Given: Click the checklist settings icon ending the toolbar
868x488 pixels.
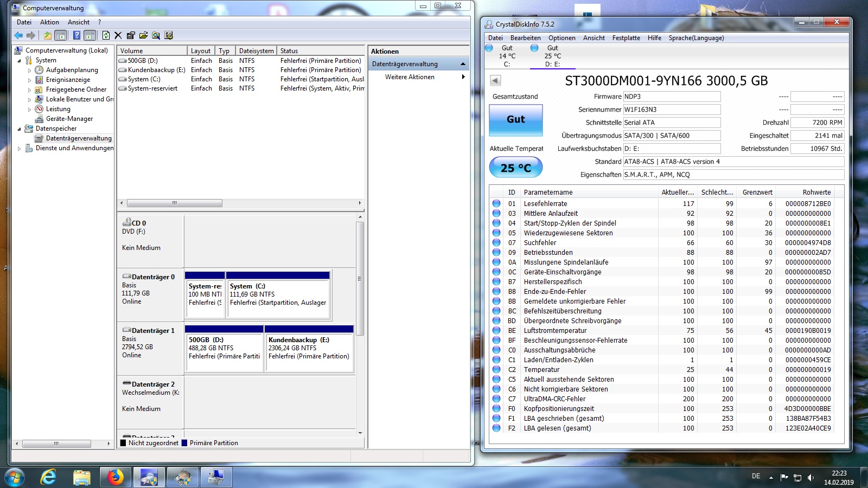Looking at the screenshot, I should 169,36.
